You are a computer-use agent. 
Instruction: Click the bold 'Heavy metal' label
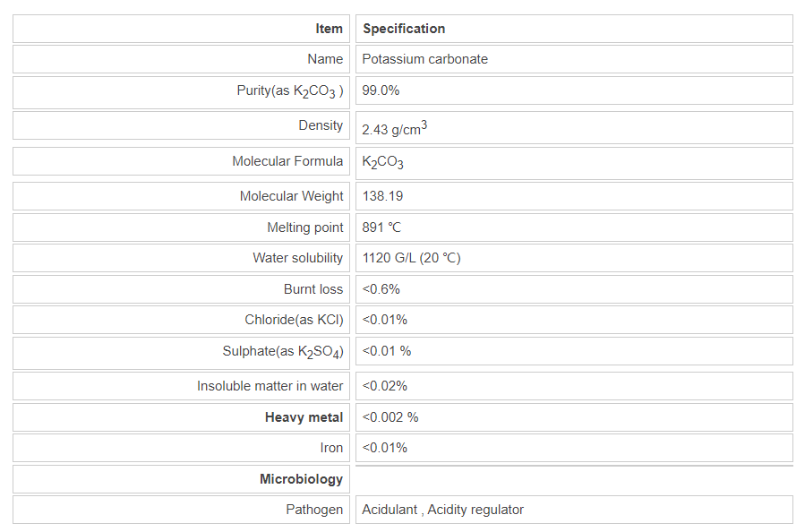(304, 417)
